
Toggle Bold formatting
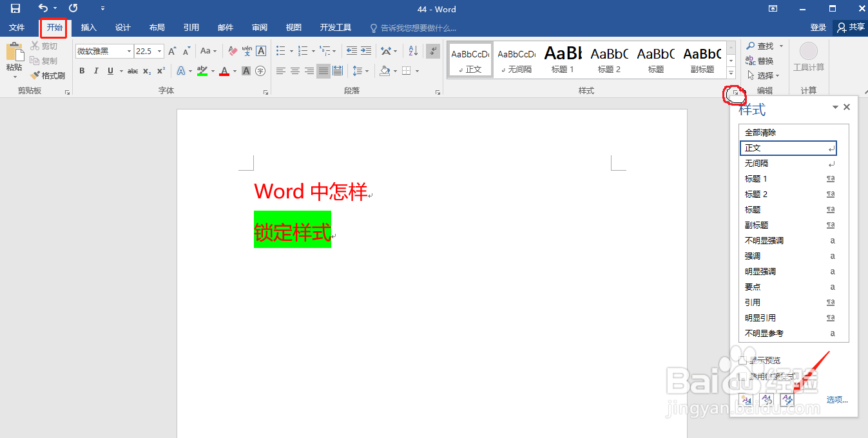click(x=82, y=71)
